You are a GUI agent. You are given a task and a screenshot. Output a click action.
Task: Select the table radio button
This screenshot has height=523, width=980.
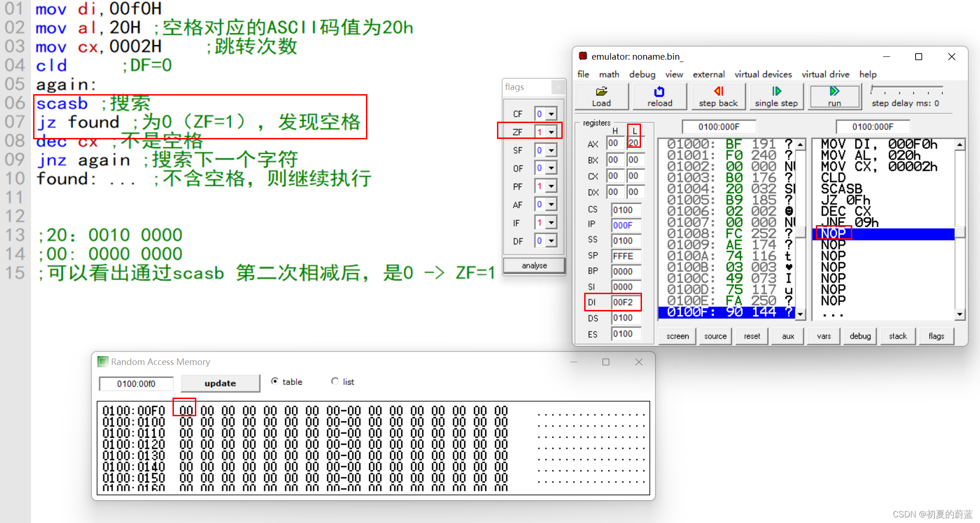[x=275, y=381]
